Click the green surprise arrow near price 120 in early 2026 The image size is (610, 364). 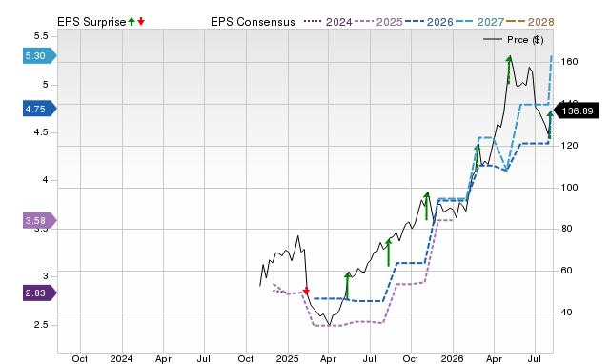click(478, 157)
